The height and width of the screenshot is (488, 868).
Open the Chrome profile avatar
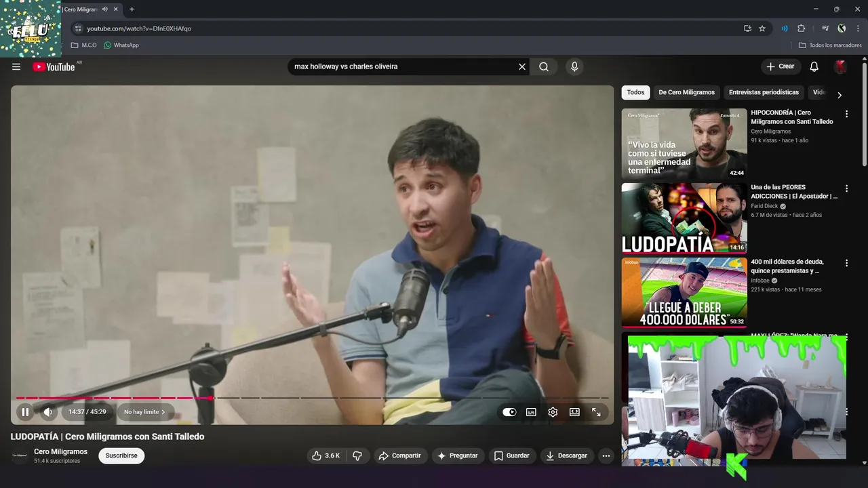[842, 28]
